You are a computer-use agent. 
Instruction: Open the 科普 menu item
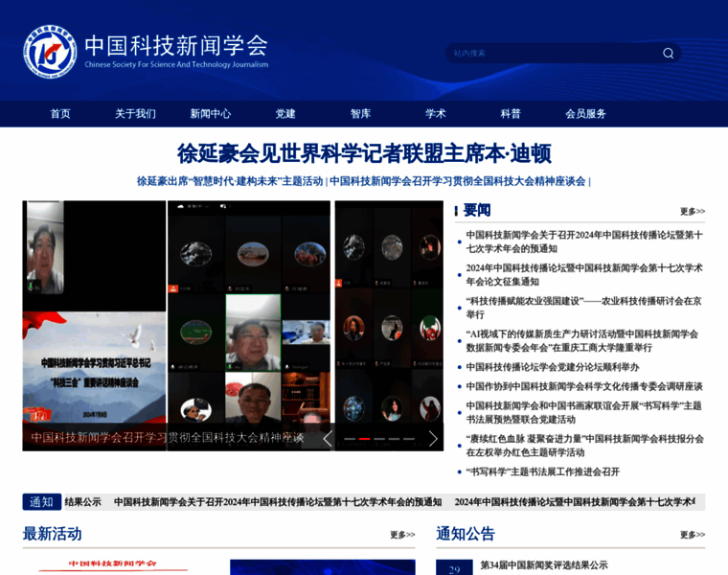click(x=511, y=114)
